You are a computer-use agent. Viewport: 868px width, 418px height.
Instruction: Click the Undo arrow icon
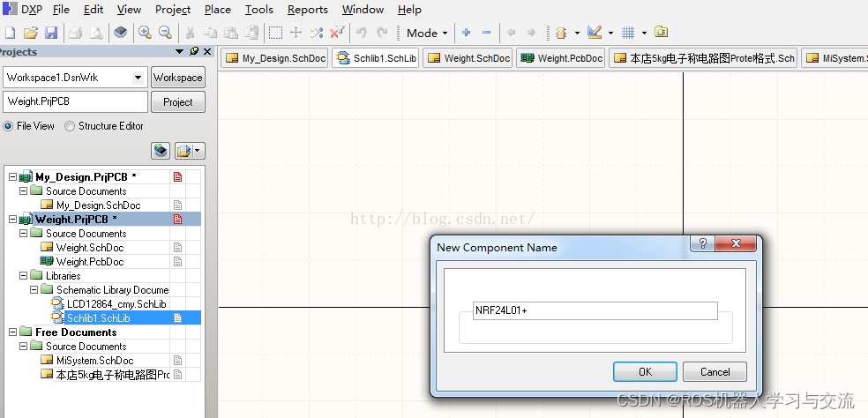point(362,33)
